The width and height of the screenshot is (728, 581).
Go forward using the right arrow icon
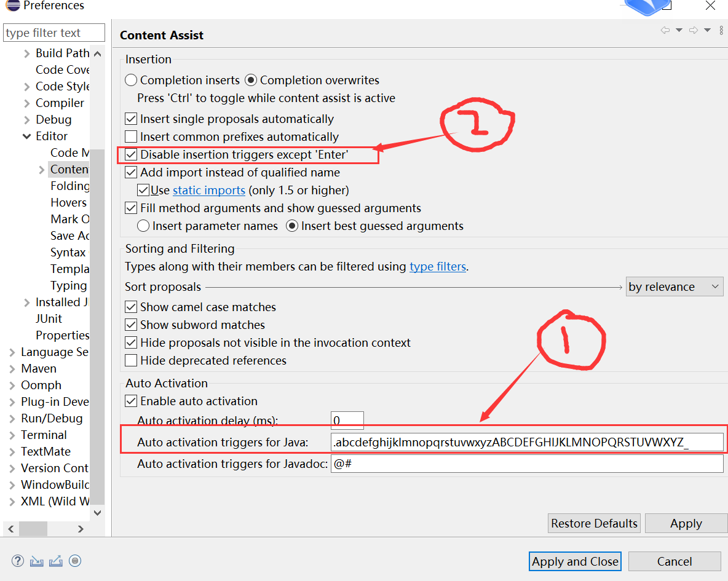coord(693,30)
